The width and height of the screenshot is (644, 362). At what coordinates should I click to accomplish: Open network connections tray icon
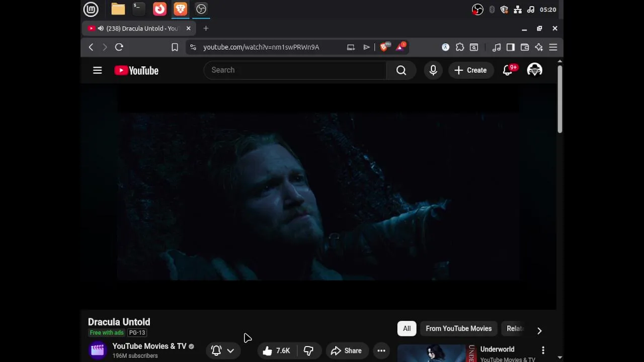(518, 10)
